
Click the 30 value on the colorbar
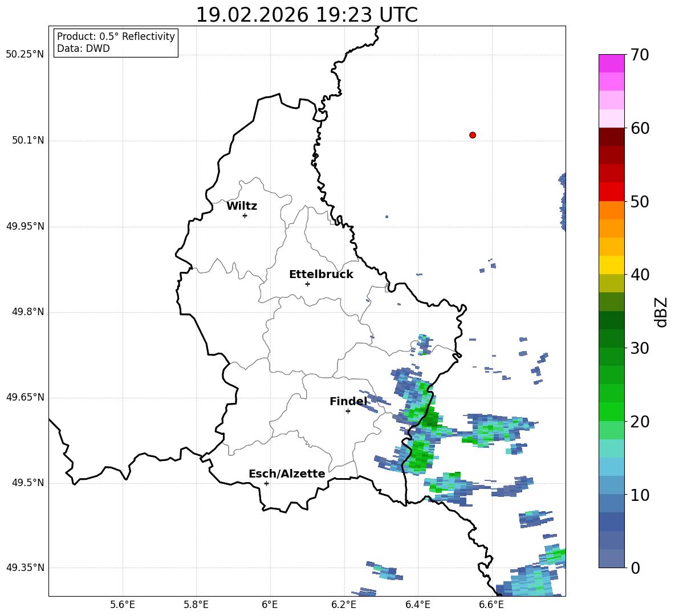coord(640,348)
